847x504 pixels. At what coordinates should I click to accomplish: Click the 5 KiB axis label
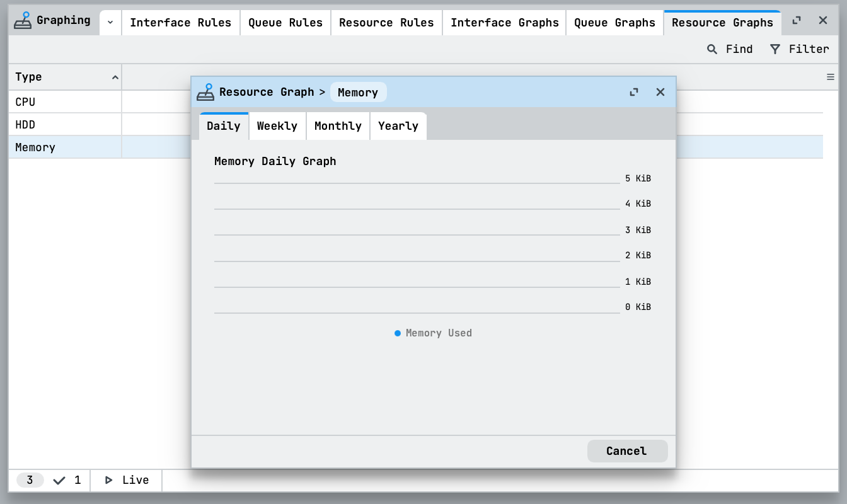click(x=638, y=178)
